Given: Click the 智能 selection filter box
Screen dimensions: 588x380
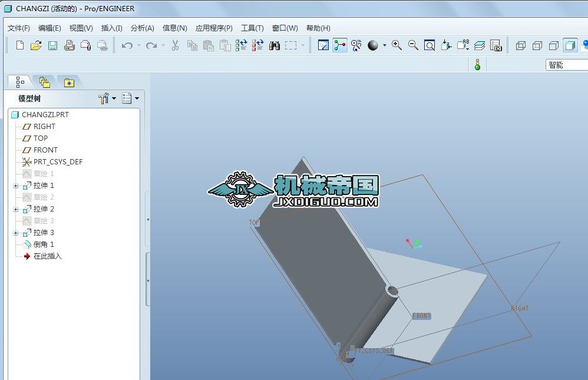Looking at the screenshot, I should tap(566, 65).
